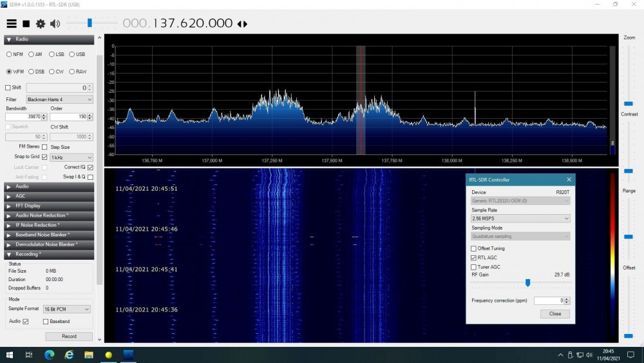The height and width of the screenshot is (363, 644).
Task: Expand the AGC panel
Action: 49,196
